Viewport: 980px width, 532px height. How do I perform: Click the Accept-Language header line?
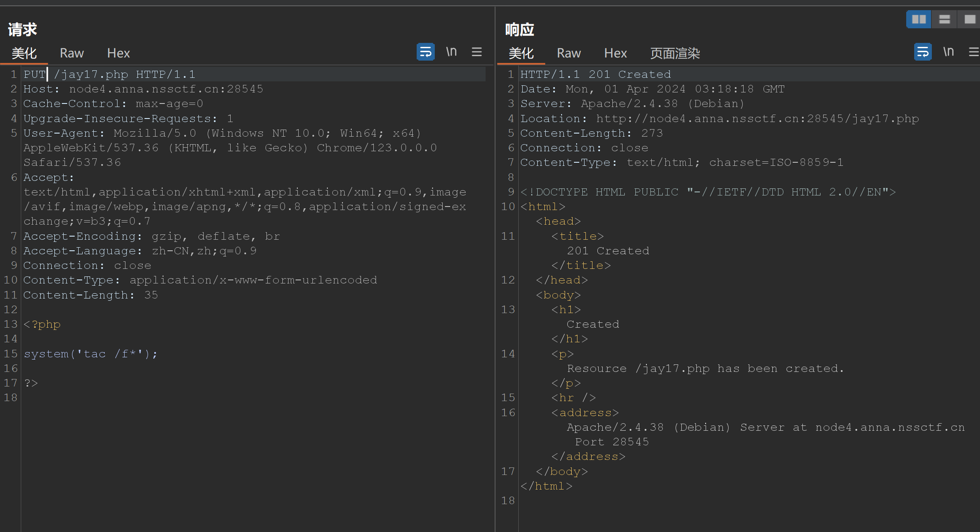click(x=140, y=251)
